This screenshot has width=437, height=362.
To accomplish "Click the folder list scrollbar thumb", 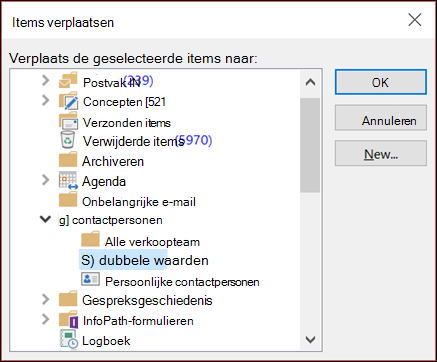I will pyautogui.click(x=310, y=145).
